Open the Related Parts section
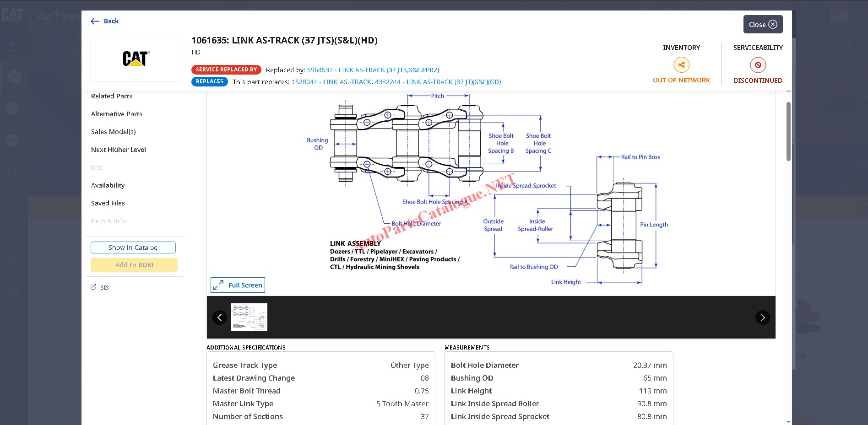Image resolution: width=868 pixels, height=425 pixels. point(111,96)
